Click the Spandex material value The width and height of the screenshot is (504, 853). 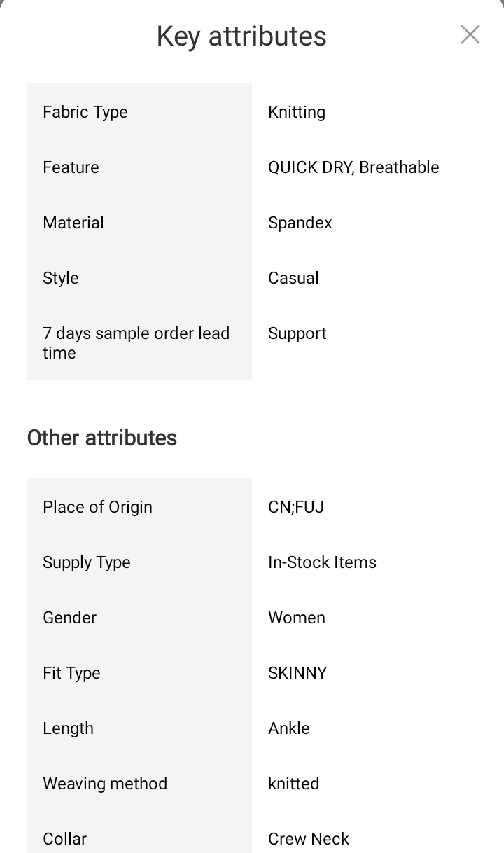point(300,223)
